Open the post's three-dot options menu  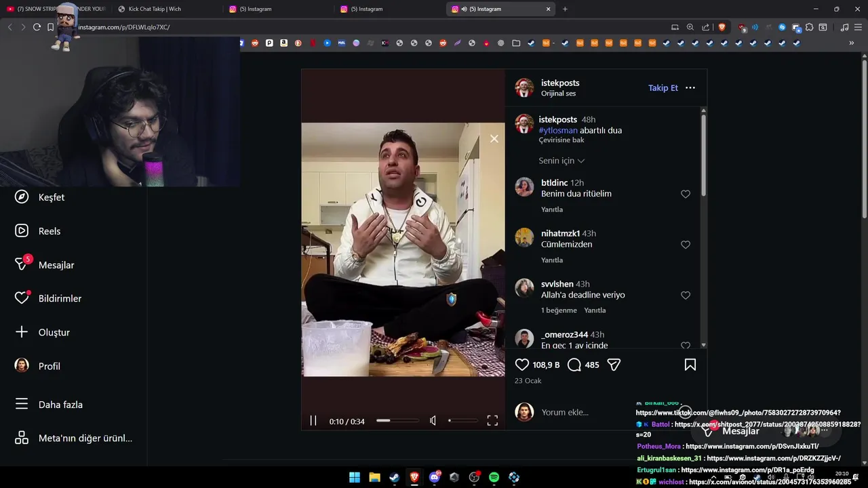[x=690, y=88]
